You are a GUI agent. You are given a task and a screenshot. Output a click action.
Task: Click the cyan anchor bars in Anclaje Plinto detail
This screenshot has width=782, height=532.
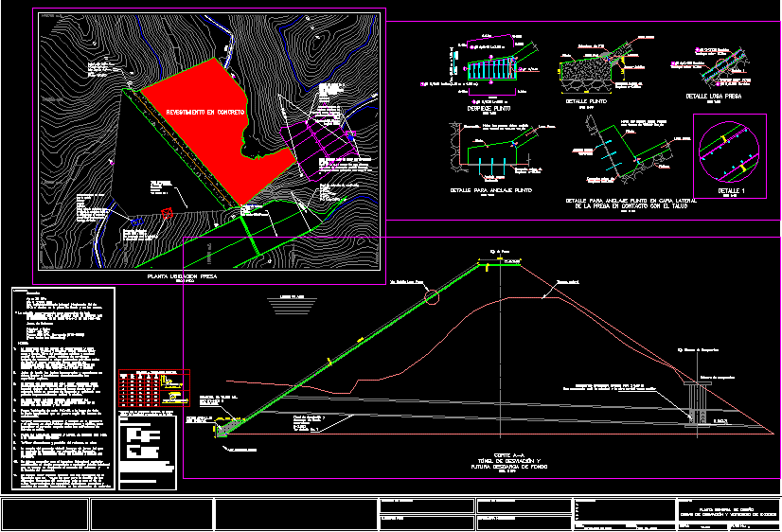pos(491,167)
